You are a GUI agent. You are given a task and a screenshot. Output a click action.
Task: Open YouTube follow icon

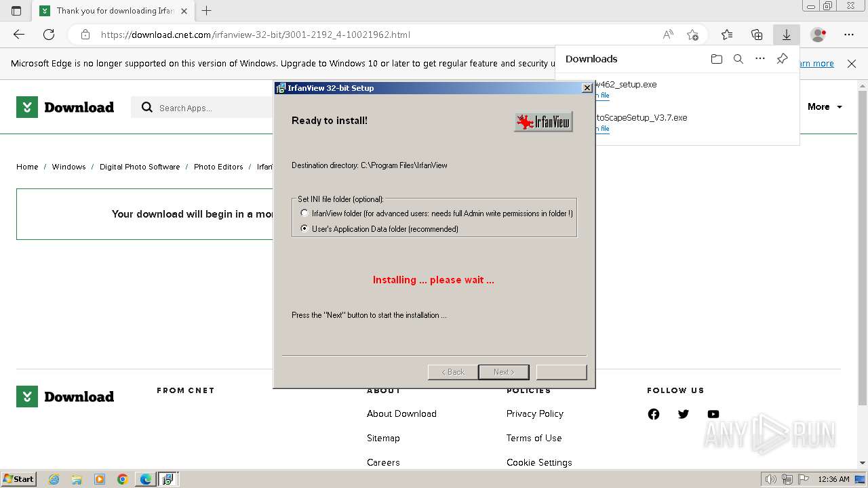point(713,414)
